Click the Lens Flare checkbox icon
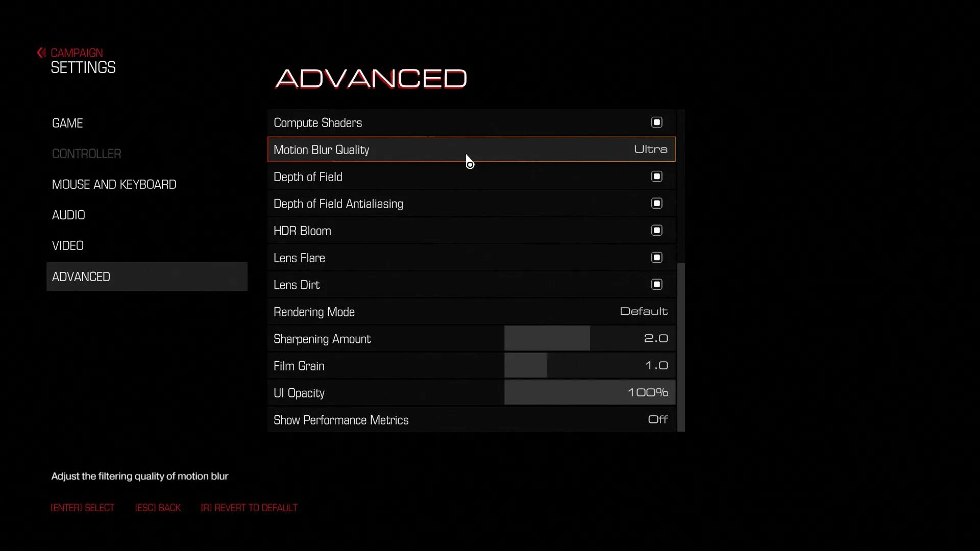This screenshot has width=980, height=551. 656,258
